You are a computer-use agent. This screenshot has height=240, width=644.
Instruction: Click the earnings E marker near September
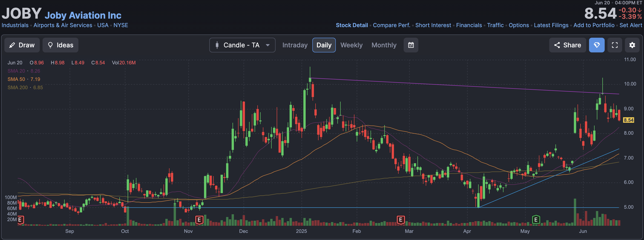click(20, 220)
